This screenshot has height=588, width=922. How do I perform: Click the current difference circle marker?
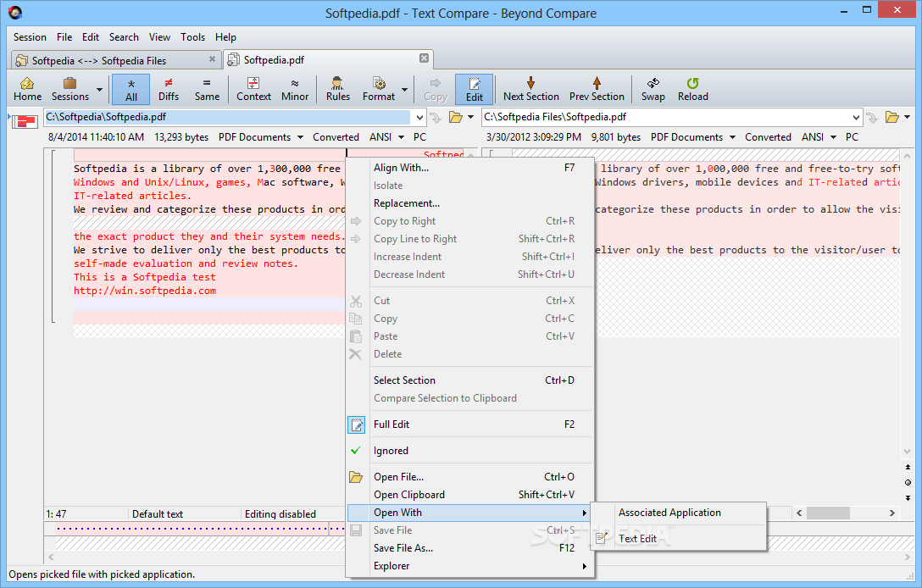908,482
